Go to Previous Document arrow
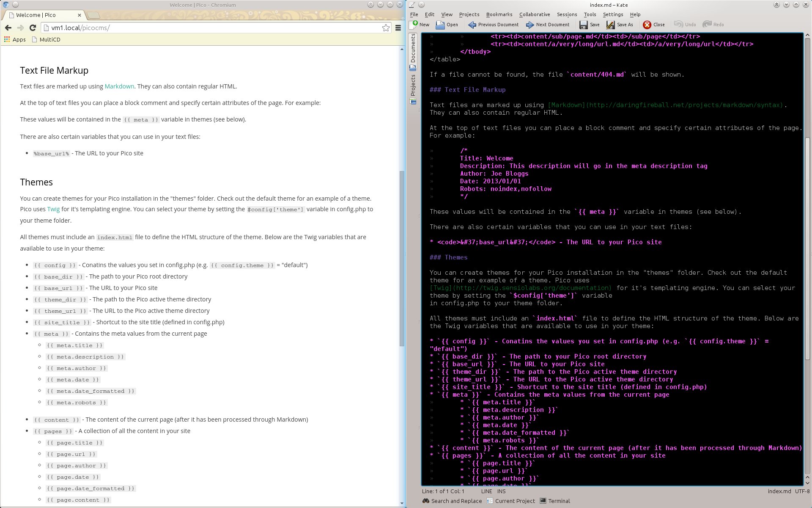 pyautogui.click(x=472, y=25)
